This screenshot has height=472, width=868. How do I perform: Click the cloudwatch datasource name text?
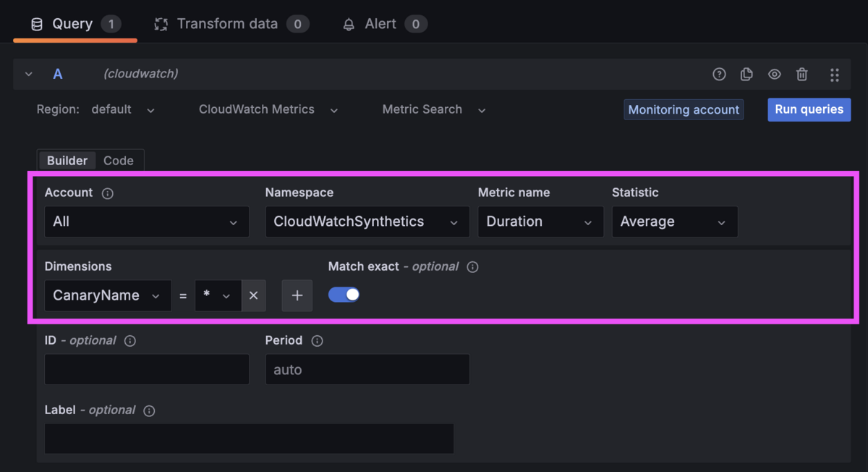[141, 74]
